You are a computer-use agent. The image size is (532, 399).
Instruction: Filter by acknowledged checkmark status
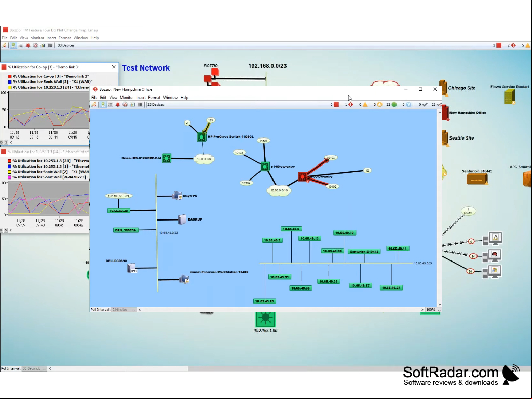tap(425, 104)
